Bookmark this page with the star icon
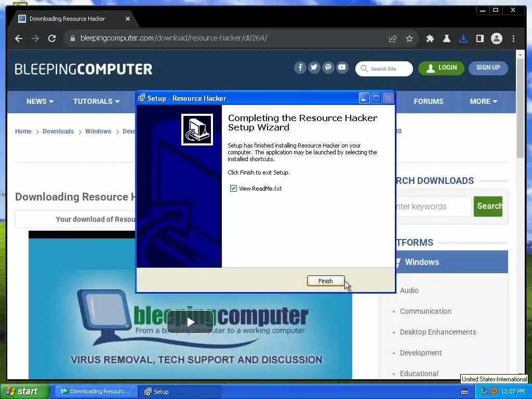Image resolution: width=532 pixels, height=399 pixels. pyautogui.click(x=409, y=38)
